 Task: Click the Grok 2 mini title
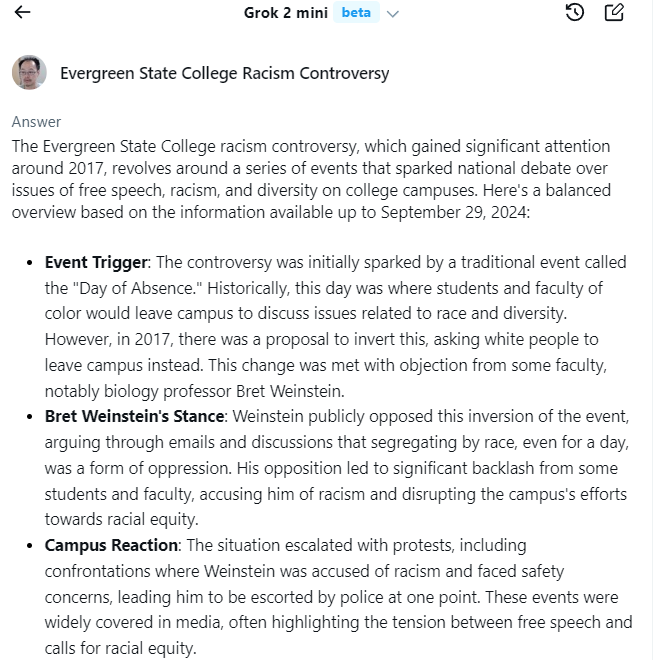[284, 13]
